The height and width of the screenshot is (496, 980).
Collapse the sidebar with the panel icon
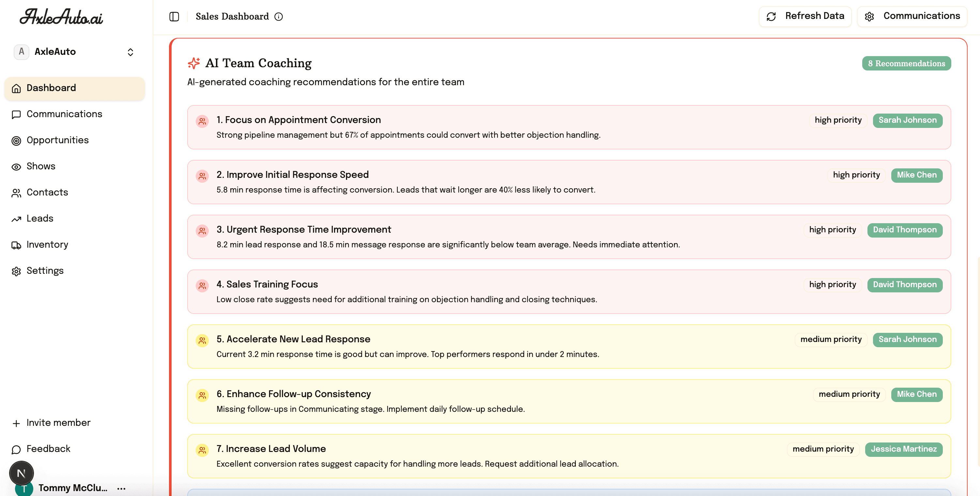point(174,16)
